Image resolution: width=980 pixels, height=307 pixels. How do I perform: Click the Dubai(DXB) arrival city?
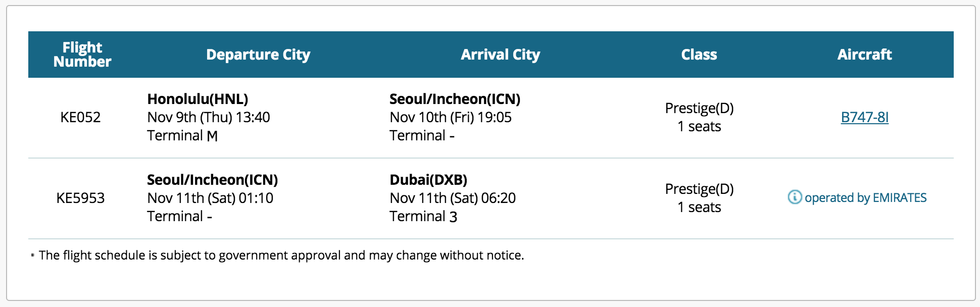coord(428,180)
